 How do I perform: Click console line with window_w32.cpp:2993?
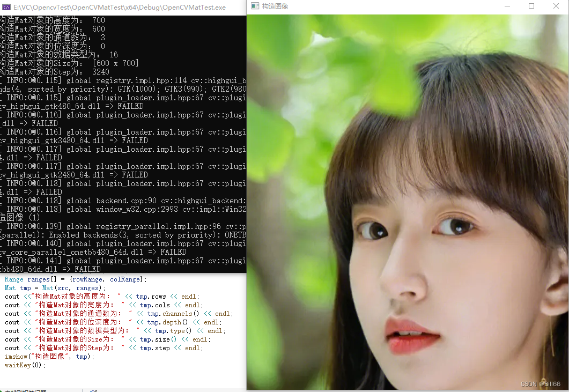click(x=123, y=210)
